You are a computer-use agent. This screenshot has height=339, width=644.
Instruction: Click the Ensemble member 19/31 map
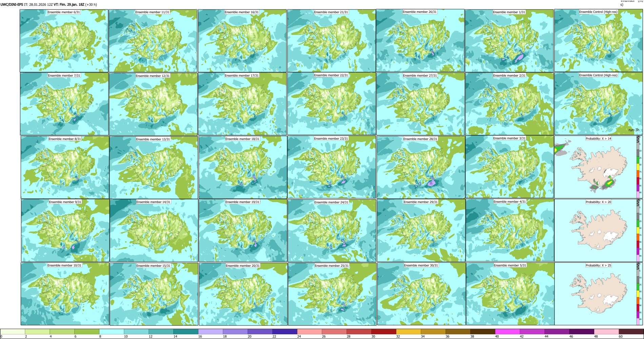tap(243, 230)
